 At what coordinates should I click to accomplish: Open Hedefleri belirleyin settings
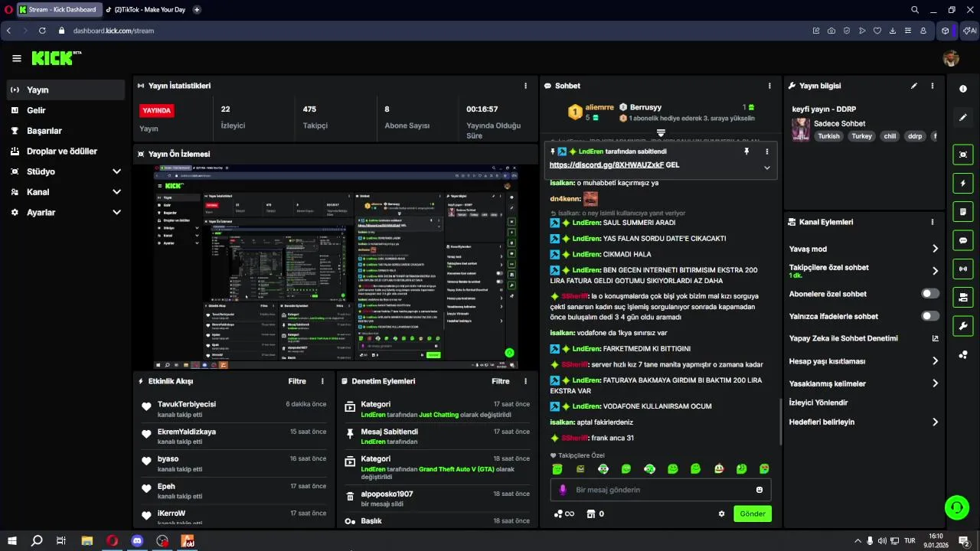pos(864,422)
